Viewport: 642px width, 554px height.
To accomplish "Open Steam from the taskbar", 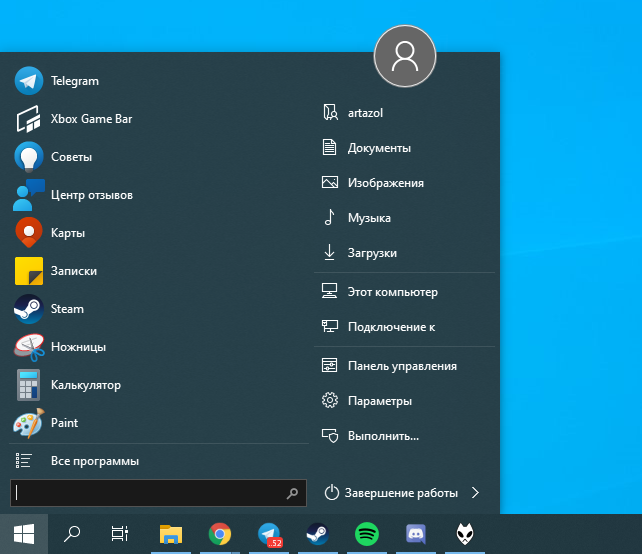I will coord(318,534).
